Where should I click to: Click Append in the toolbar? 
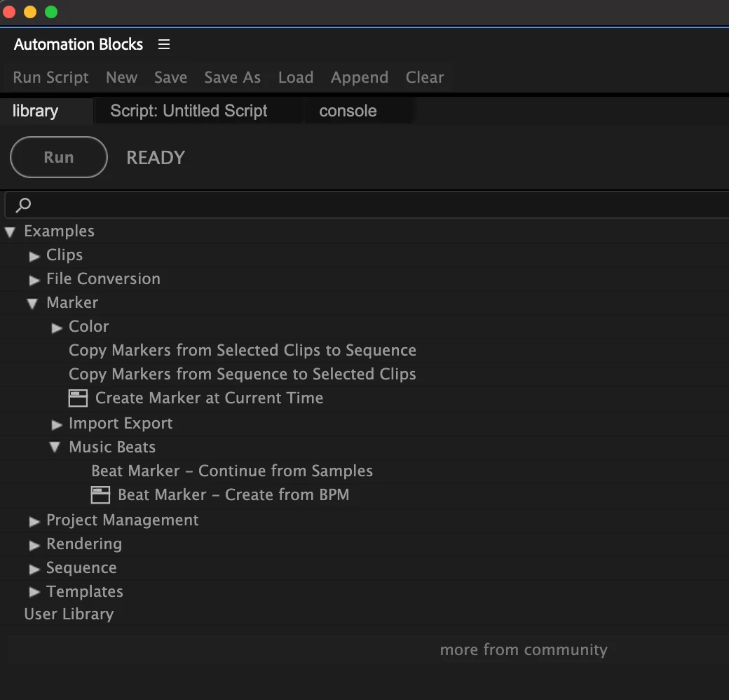pos(360,77)
